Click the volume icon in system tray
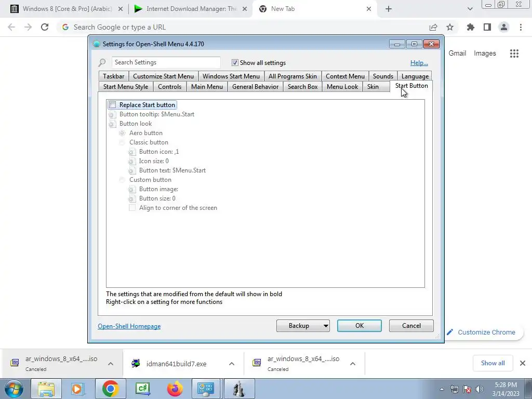This screenshot has width=532, height=399. (x=480, y=389)
